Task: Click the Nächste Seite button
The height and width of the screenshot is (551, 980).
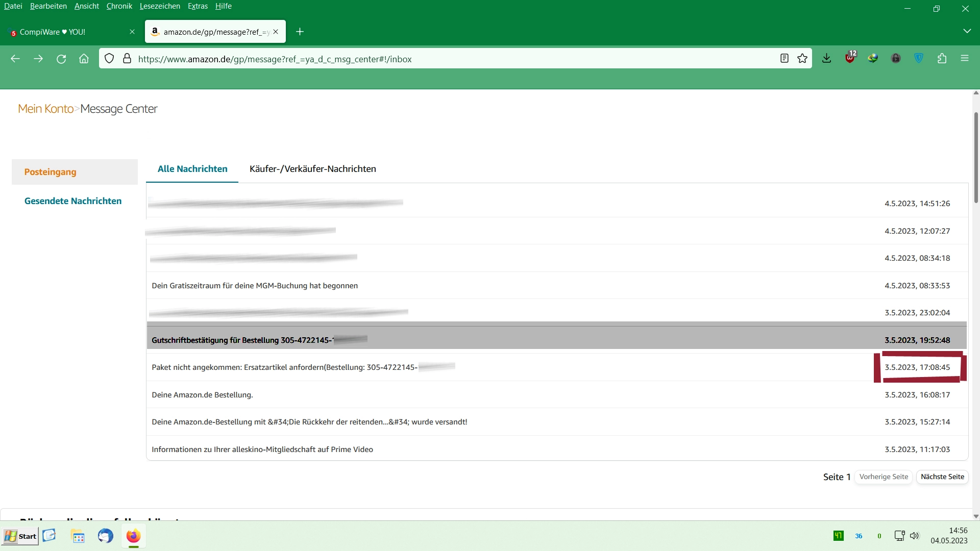Action: click(942, 477)
